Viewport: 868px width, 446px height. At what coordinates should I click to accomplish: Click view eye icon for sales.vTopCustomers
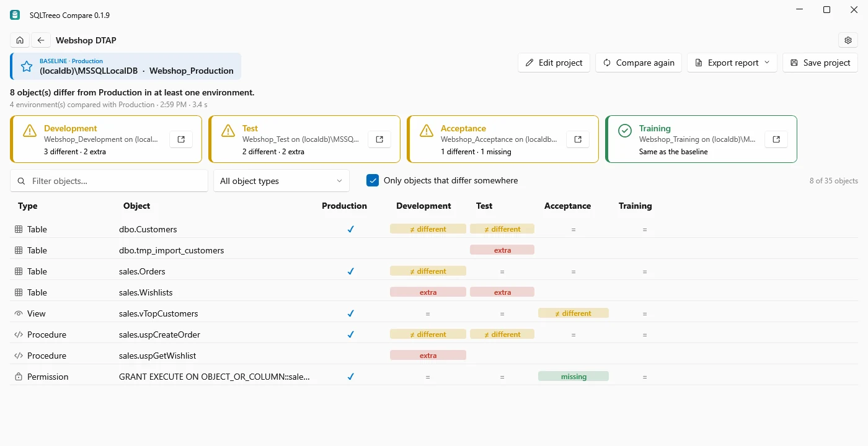coord(19,313)
